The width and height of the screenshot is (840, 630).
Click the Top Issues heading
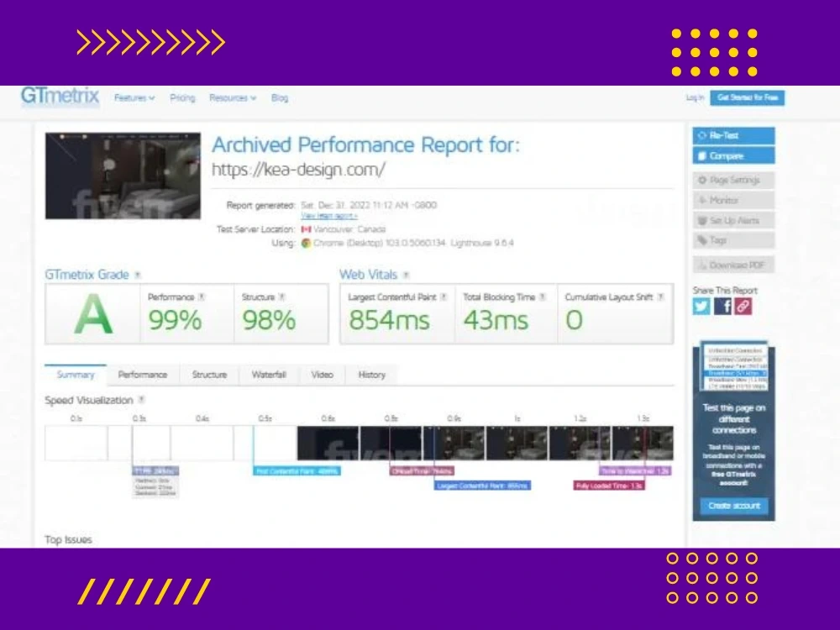(x=68, y=539)
